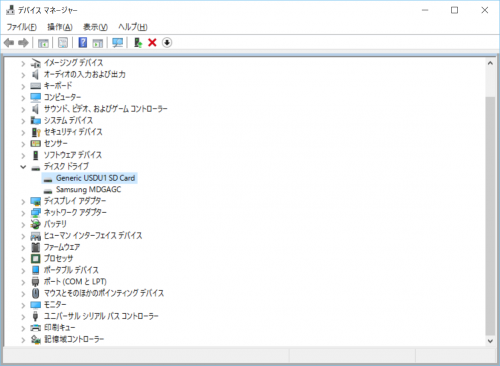The width and height of the screenshot is (500, 366).
Task: Open the Properties toolbar icon
Action: point(63,43)
